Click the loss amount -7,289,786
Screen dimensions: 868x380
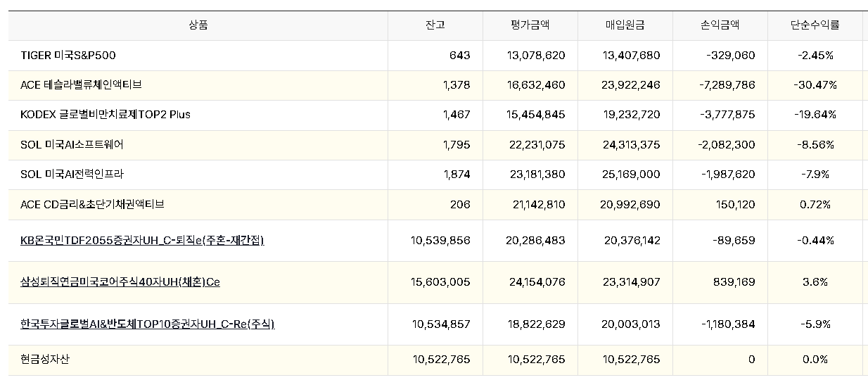(727, 84)
